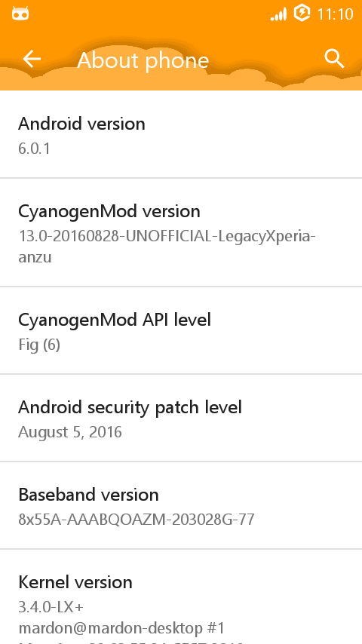Tap the 11:10 clock in status bar
The width and height of the screenshot is (362, 644).
(x=335, y=14)
